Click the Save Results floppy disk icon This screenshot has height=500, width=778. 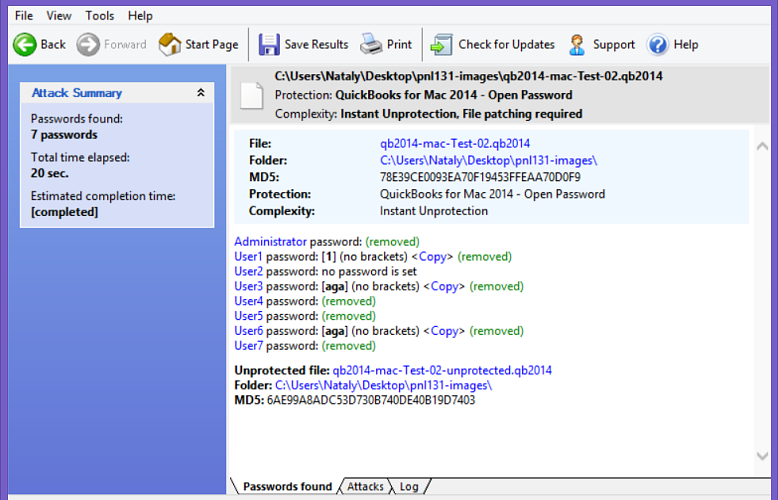[269, 45]
